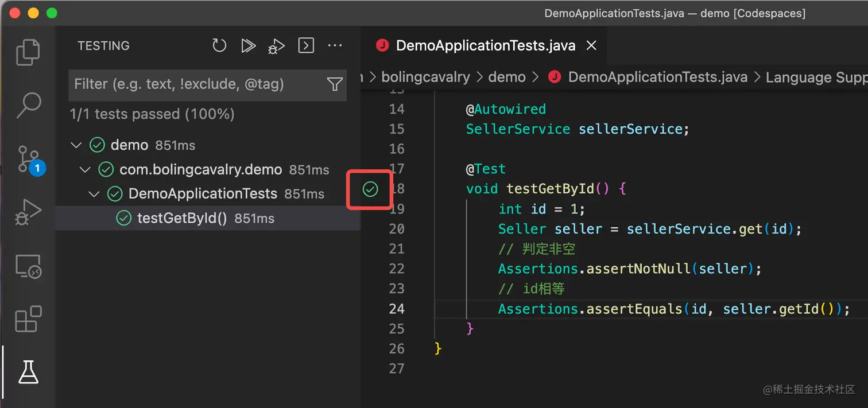Collapse the DemoApplicationTests class node
The image size is (868, 408).
(94, 194)
